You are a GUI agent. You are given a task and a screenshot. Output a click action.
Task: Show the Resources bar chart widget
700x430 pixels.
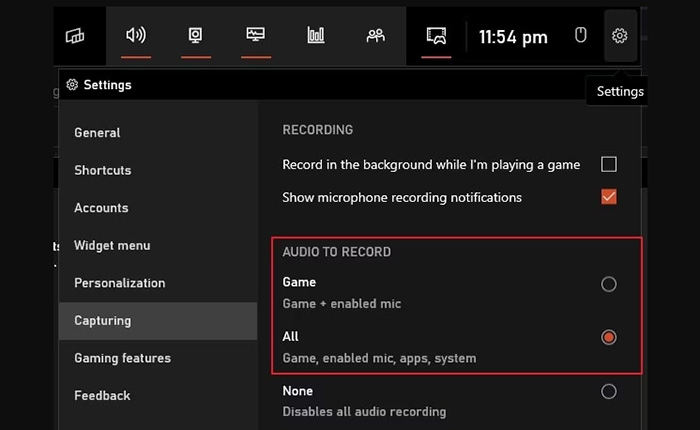[x=316, y=36]
